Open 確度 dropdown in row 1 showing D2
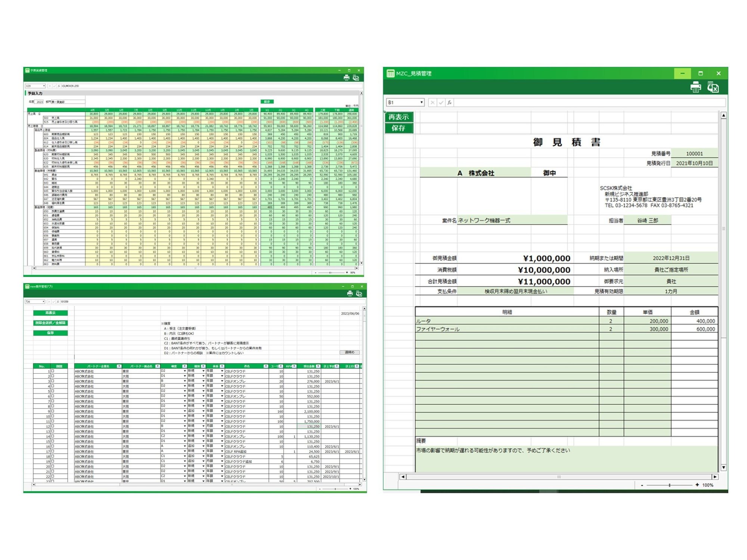This screenshot has height=560, width=747. point(185,371)
